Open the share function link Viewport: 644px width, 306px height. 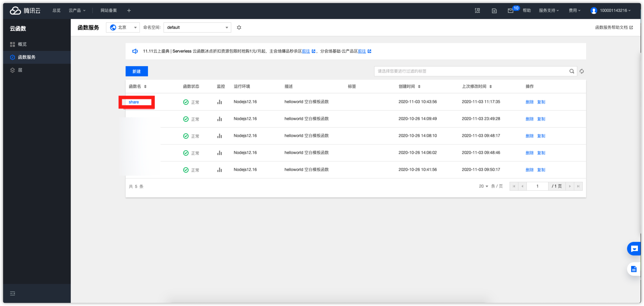(134, 102)
